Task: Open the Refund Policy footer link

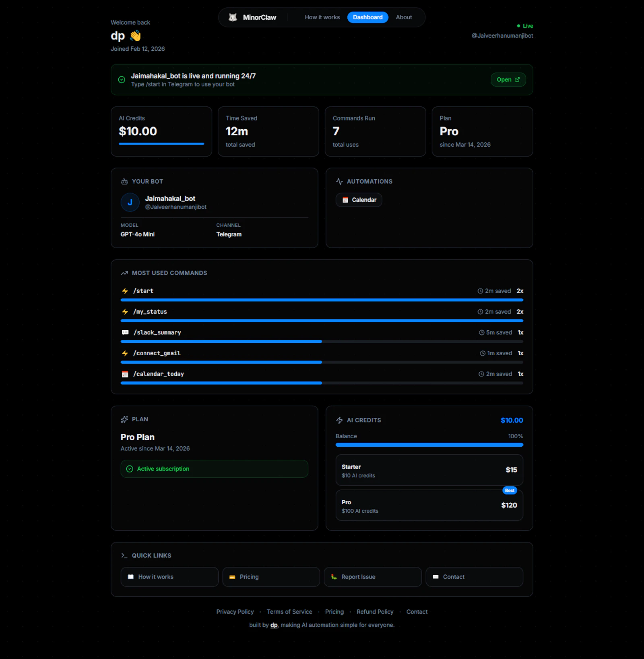Action: tap(375, 612)
